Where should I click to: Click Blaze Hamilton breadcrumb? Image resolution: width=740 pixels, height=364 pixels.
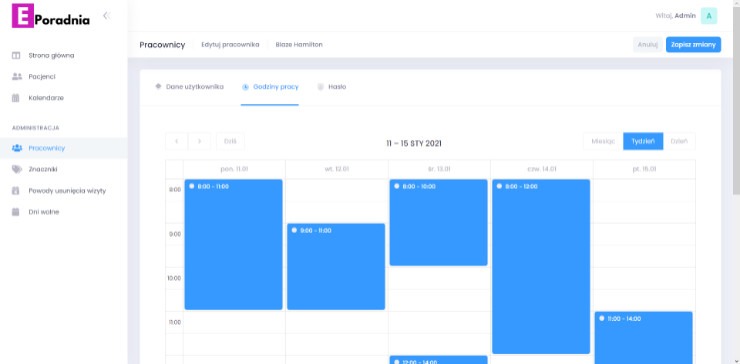click(299, 45)
